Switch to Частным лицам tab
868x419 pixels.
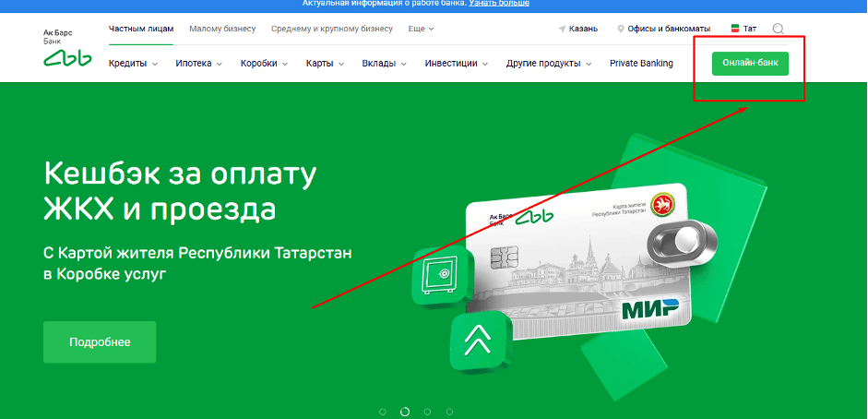click(x=141, y=29)
